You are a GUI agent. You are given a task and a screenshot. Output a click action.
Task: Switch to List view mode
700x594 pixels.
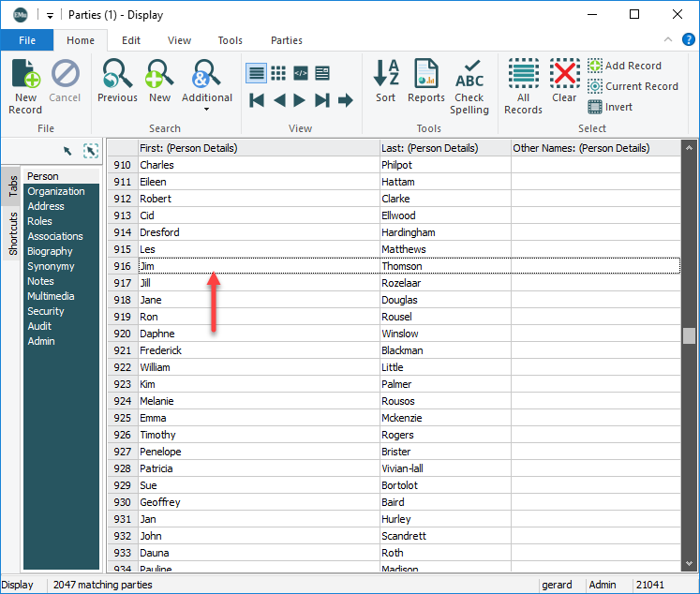click(x=256, y=73)
